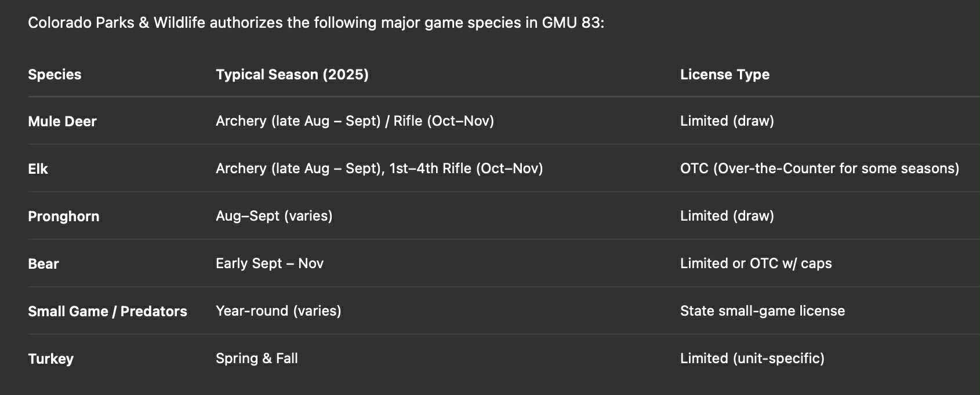
Task: Click the Bear species cell
Action: pyautogui.click(x=43, y=264)
